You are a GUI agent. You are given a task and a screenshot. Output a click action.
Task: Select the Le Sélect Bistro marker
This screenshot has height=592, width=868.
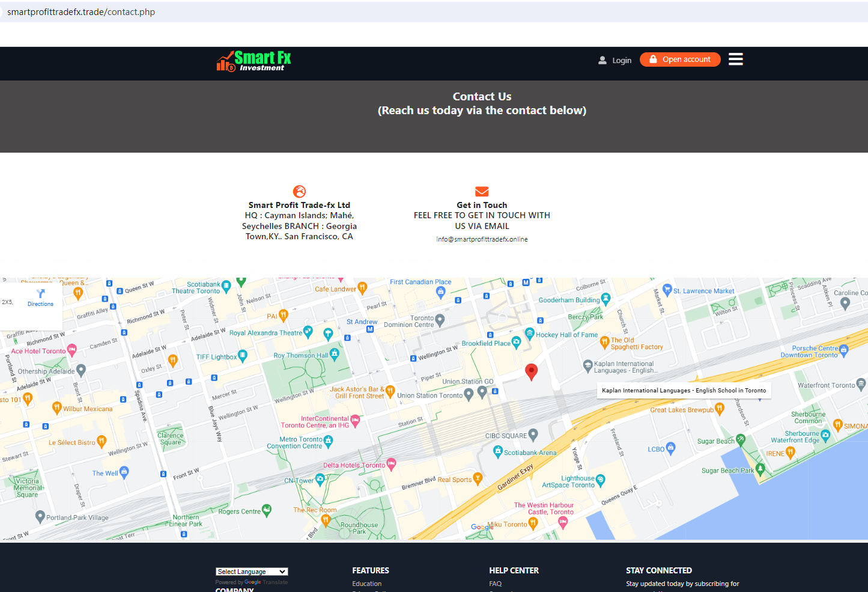click(102, 441)
